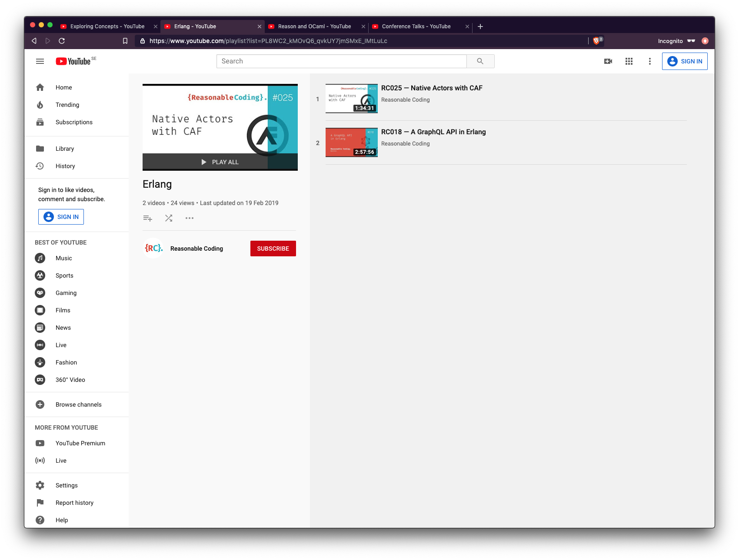Play all videos in the playlist
This screenshot has width=739, height=560.
(220, 162)
